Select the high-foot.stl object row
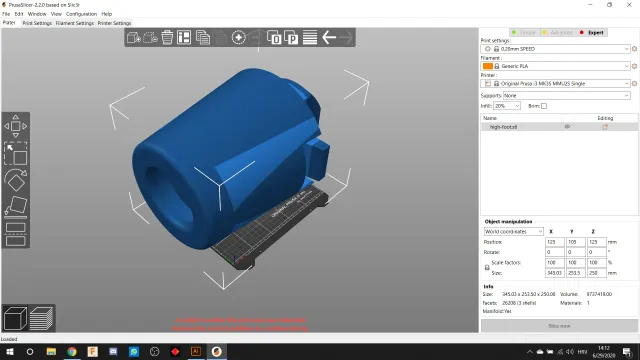 (x=559, y=127)
